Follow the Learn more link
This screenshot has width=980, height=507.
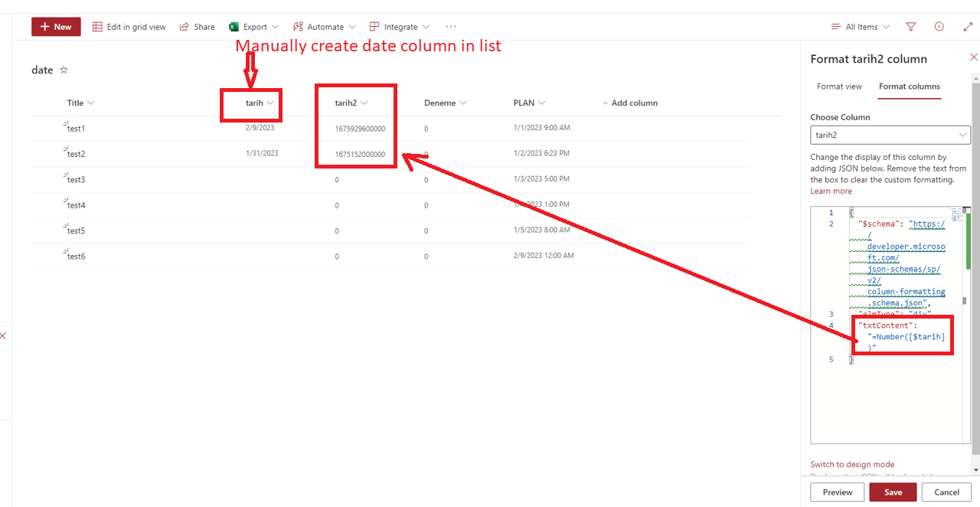pyautogui.click(x=831, y=191)
